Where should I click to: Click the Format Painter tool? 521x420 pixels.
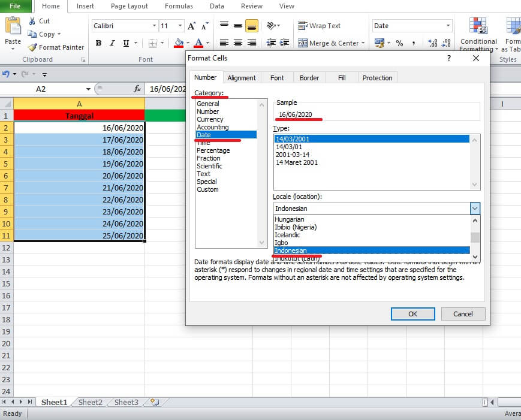click(x=56, y=47)
